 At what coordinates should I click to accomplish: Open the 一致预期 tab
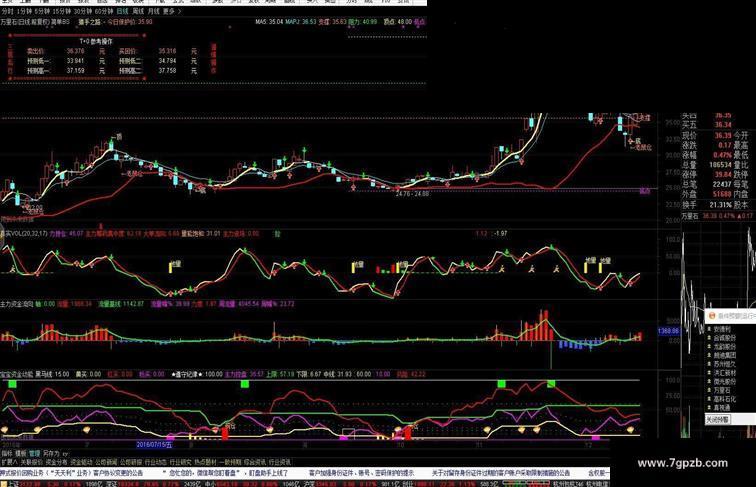tap(230, 462)
